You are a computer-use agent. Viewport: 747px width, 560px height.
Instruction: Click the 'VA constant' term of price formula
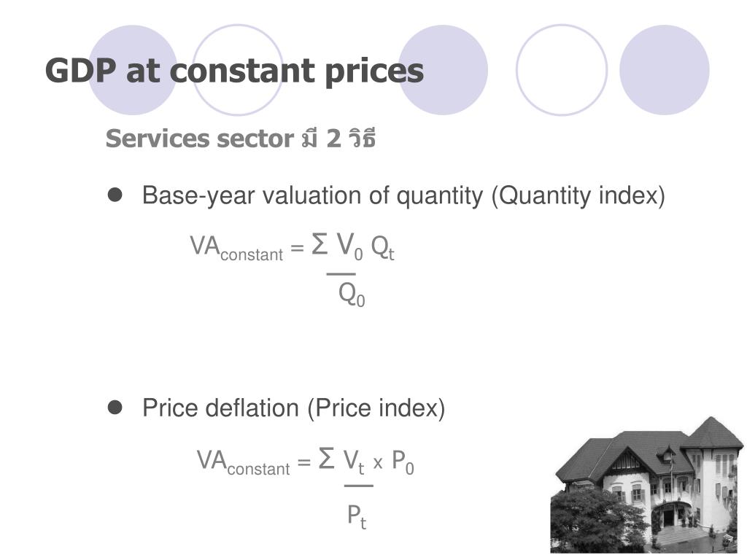click(244, 462)
